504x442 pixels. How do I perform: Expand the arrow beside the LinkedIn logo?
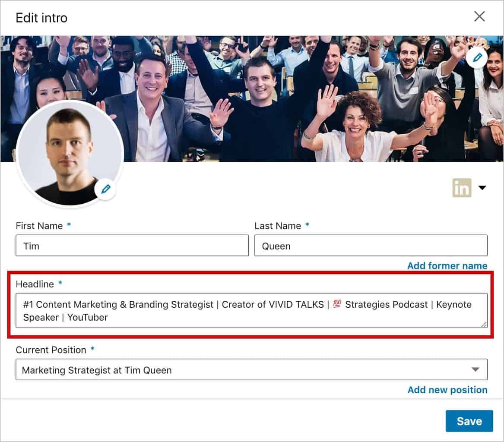tap(482, 188)
